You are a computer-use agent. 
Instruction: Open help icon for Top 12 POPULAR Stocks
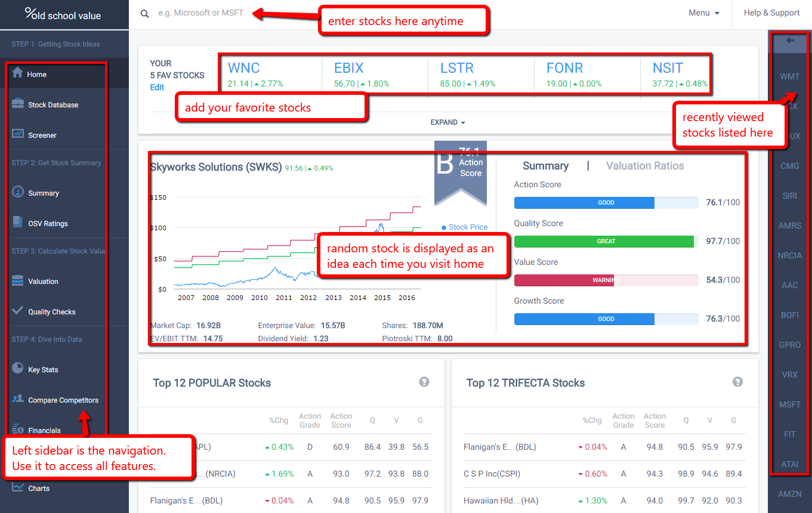tap(424, 382)
